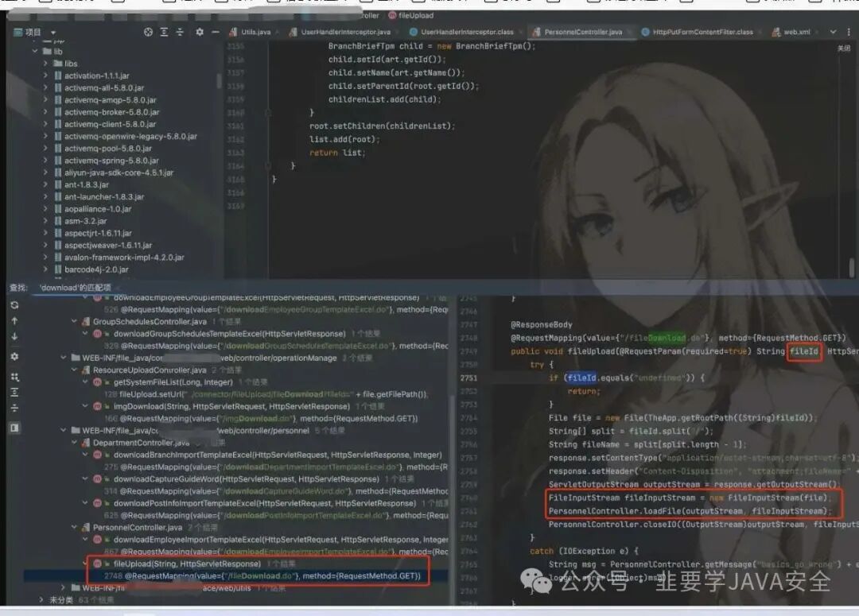
Task: Expand activemq-all-5.8.0.jar node
Action: pyautogui.click(x=45, y=87)
